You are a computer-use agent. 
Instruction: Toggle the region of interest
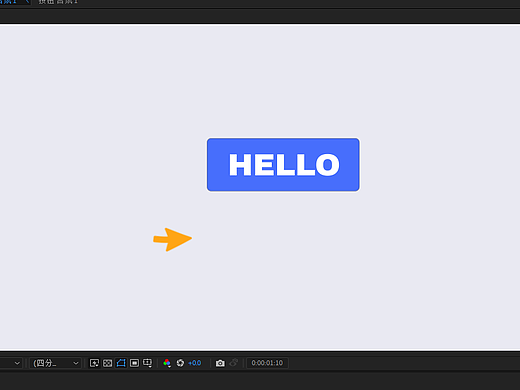click(134, 363)
